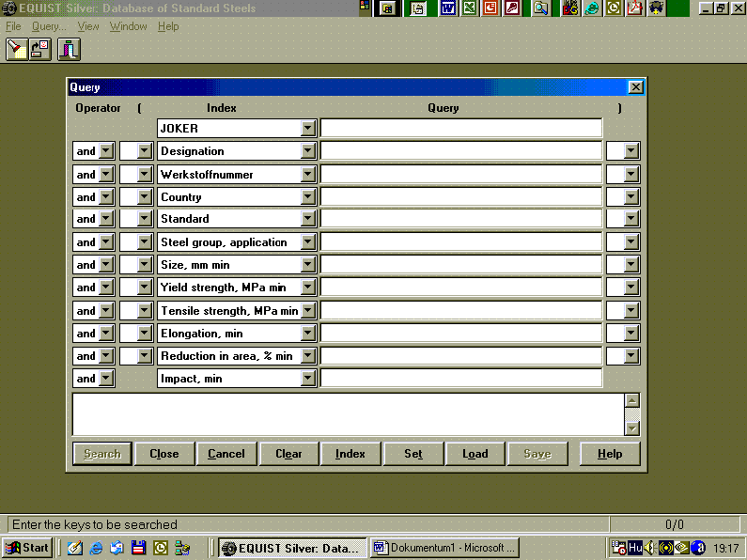Open Word from the Office shortcut bar

tap(448, 8)
